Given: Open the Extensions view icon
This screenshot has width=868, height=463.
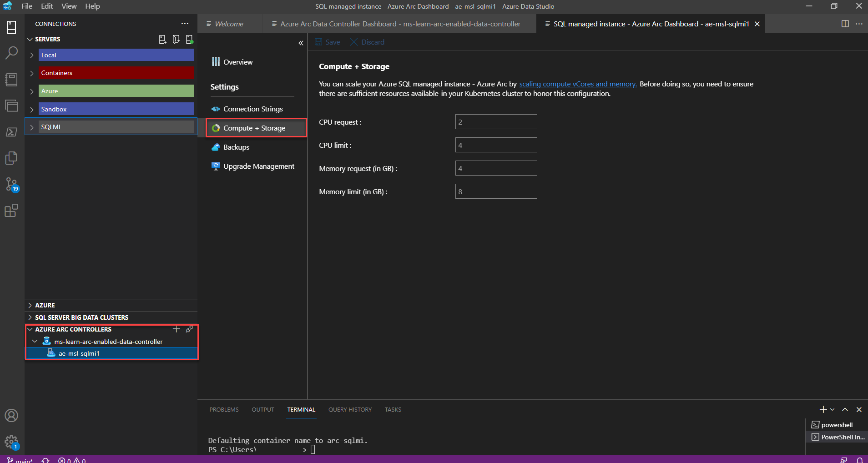Looking at the screenshot, I should 11,211.
